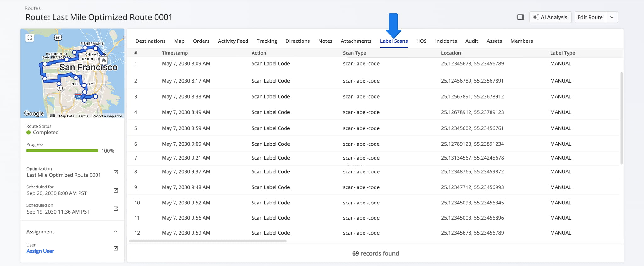
Task: Open the Optimization external link icon
Action: 116,172
